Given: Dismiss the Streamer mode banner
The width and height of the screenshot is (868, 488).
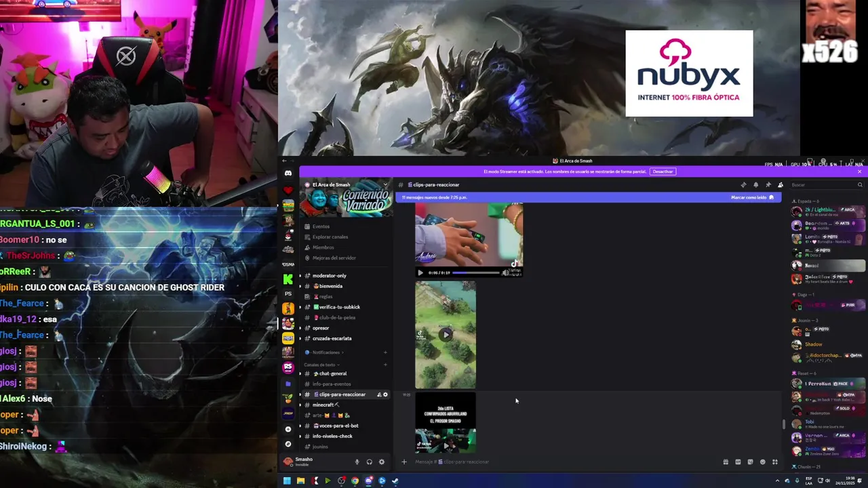Looking at the screenshot, I should tap(860, 171).
